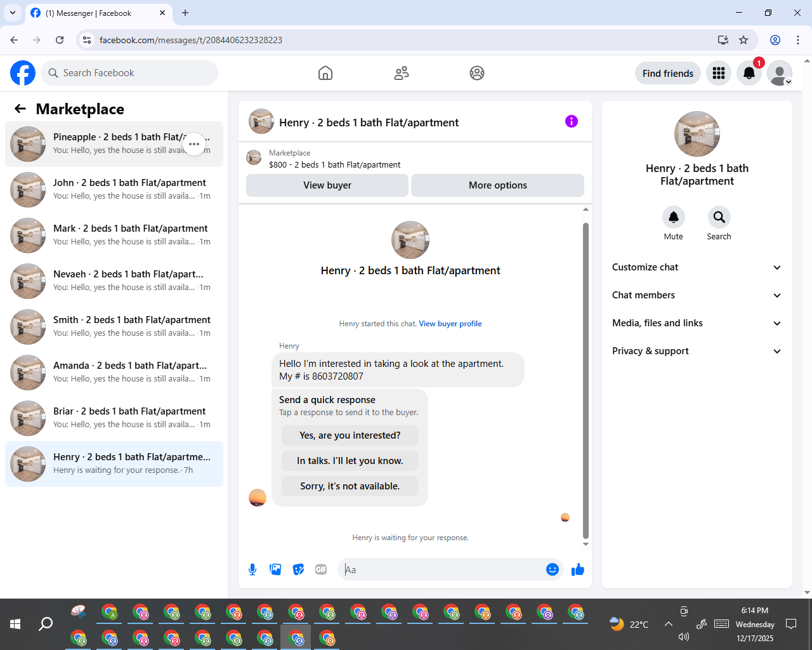Open the weather widget showing 22°C
The image size is (812, 650).
tap(629, 624)
